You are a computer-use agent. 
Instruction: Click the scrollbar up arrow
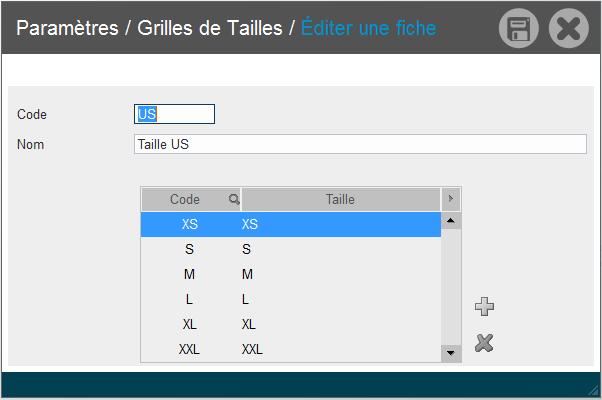pyautogui.click(x=451, y=220)
